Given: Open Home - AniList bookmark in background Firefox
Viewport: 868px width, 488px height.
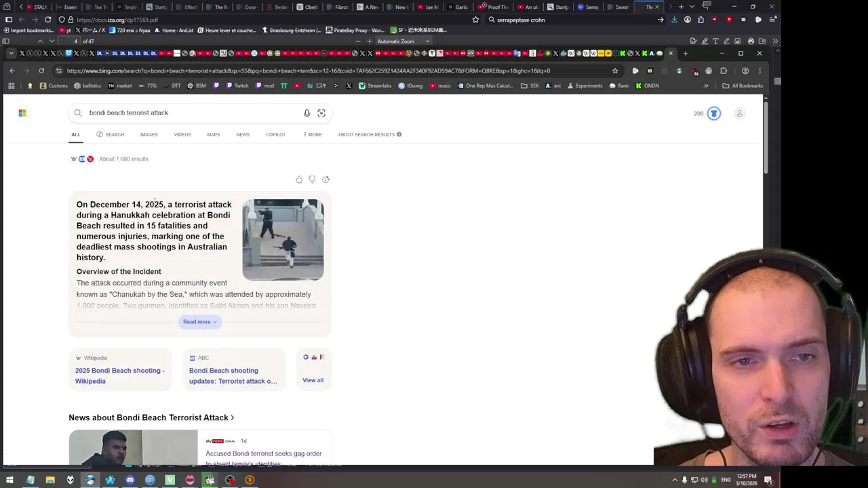Looking at the screenshot, I should coord(174,30).
